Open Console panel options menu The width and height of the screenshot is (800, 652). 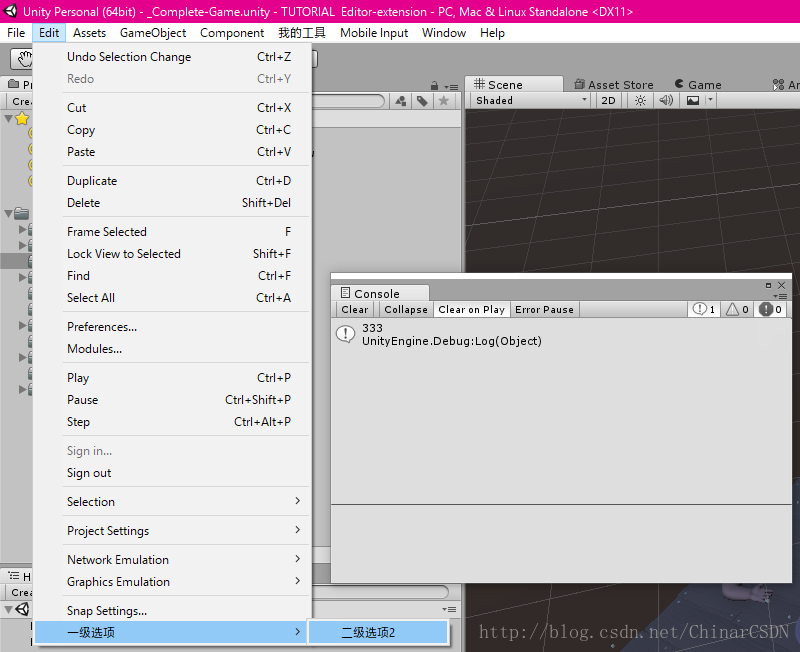pos(780,296)
